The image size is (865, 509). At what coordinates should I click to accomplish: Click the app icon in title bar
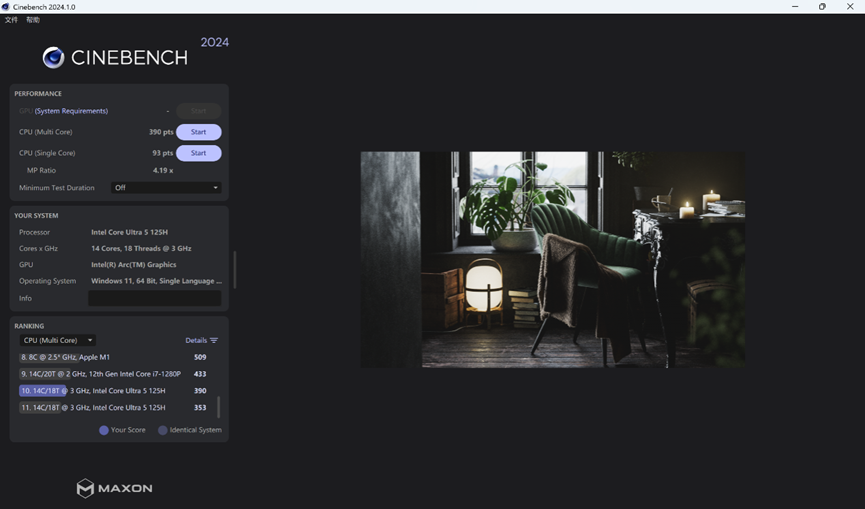tap(6, 7)
